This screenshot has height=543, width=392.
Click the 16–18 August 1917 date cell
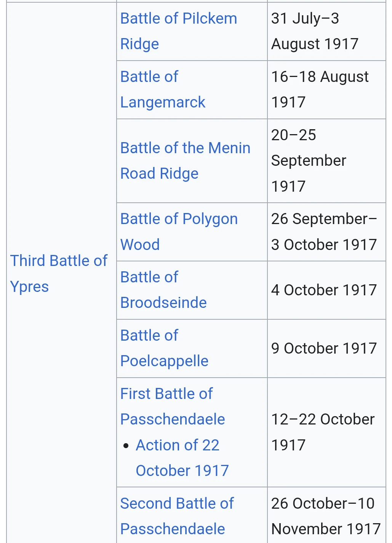(x=326, y=90)
